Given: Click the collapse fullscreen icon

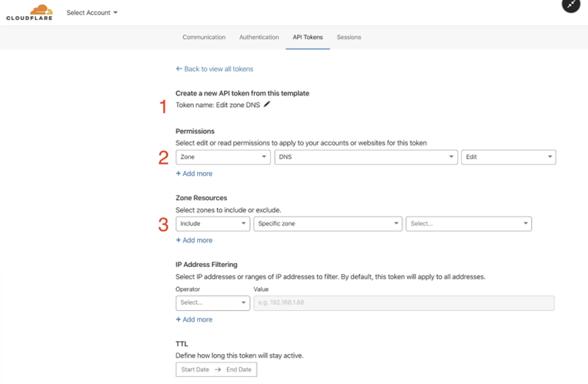Looking at the screenshot, I should (x=571, y=5).
